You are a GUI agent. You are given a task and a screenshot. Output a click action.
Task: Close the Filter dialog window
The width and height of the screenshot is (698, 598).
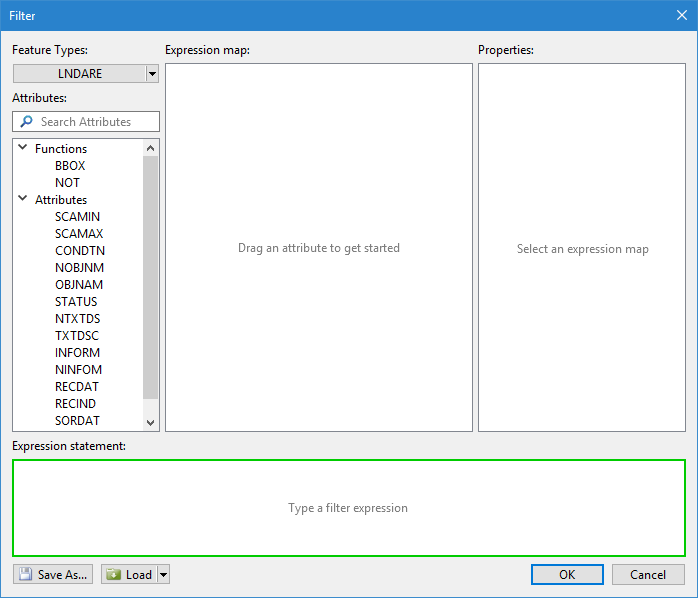click(681, 15)
